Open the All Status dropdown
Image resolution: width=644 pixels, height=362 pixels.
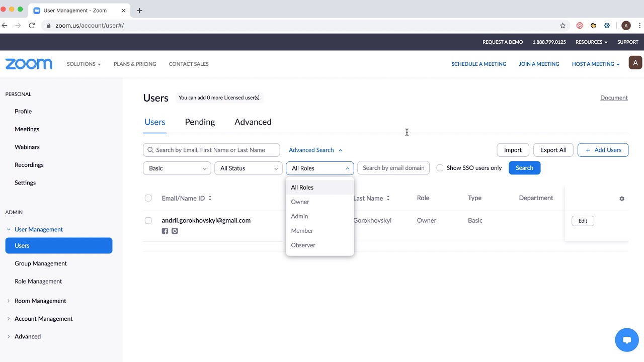click(x=249, y=168)
